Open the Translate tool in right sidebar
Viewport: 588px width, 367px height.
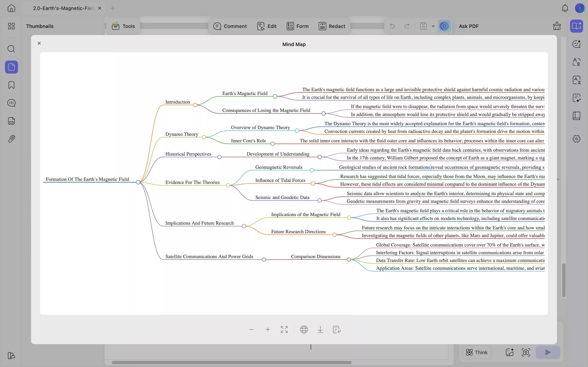coord(576,62)
